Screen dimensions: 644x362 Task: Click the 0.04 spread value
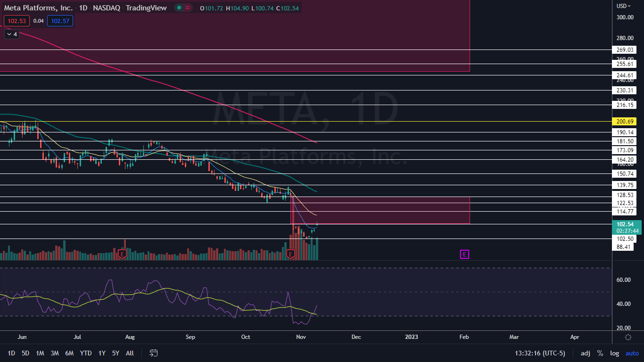point(39,21)
